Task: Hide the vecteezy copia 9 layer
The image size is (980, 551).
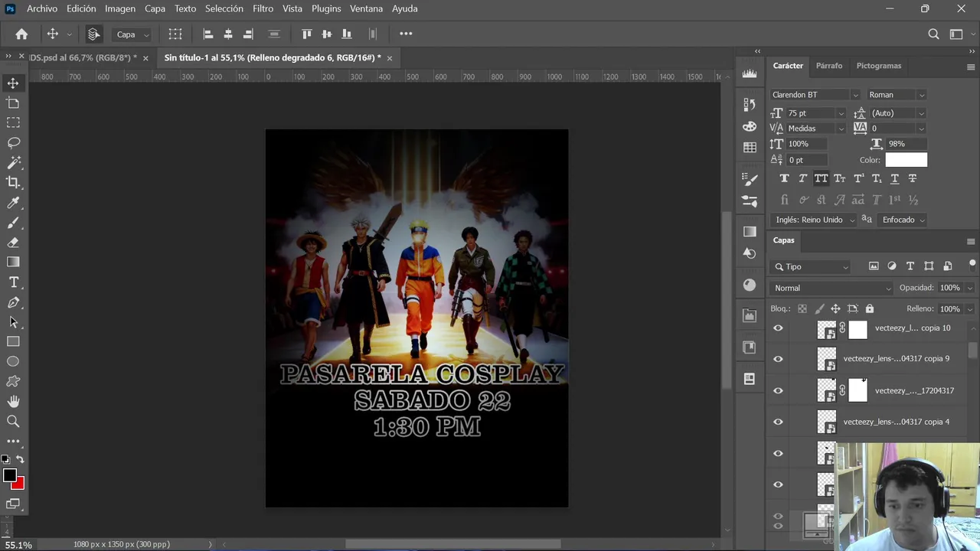Action: click(x=778, y=359)
